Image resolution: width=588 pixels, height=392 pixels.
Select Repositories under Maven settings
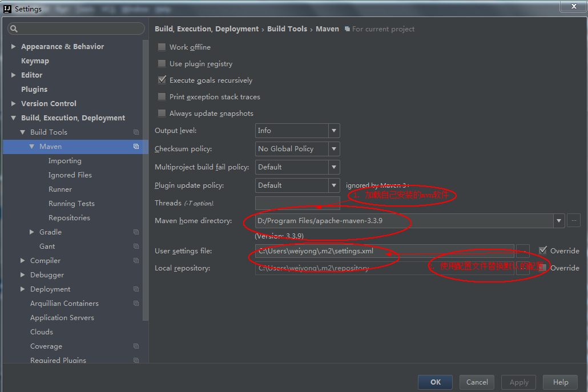pos(69,218)
